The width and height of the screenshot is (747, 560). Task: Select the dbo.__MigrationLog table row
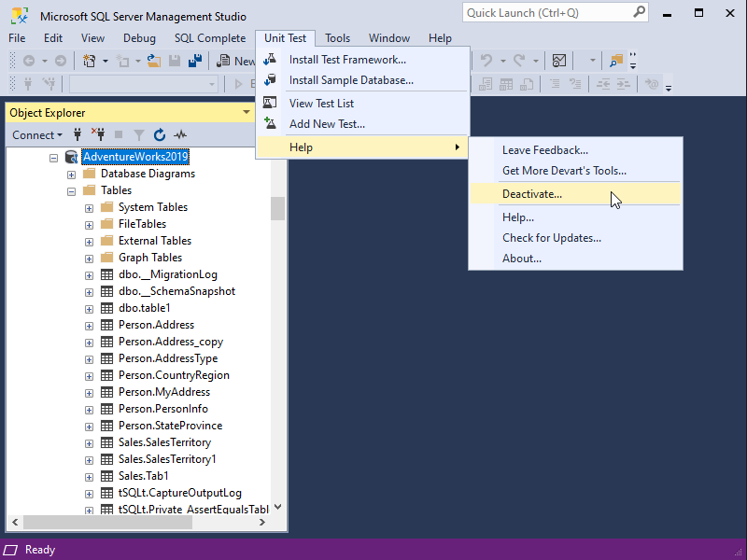(168, 274)
